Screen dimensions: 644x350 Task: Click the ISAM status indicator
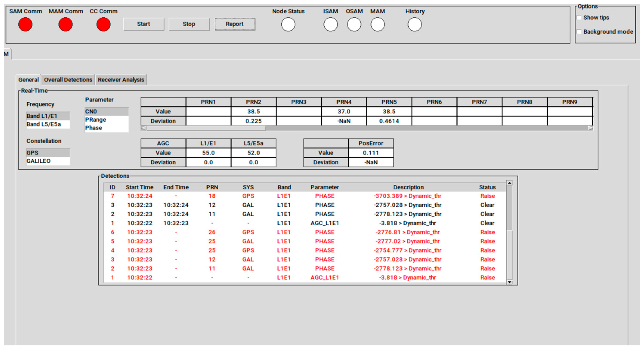(330, 25)
